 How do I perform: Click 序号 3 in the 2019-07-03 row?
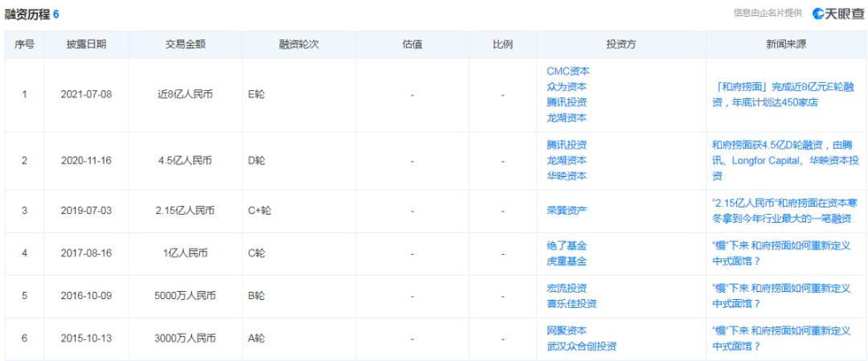(24, 211)
